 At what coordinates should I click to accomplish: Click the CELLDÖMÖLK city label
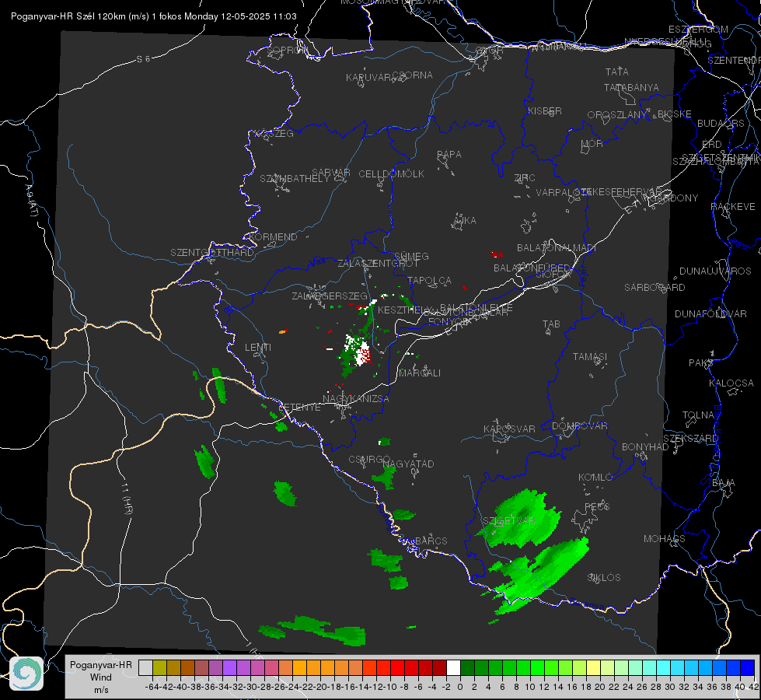pos(391,174)
